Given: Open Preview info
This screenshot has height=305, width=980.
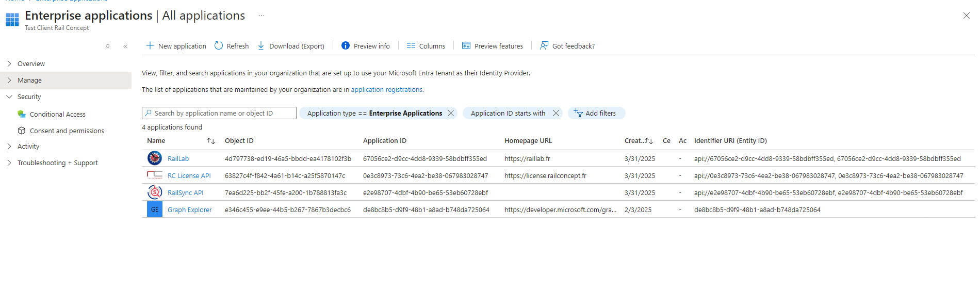Looking at the screenshot, I should coord(365,46).
